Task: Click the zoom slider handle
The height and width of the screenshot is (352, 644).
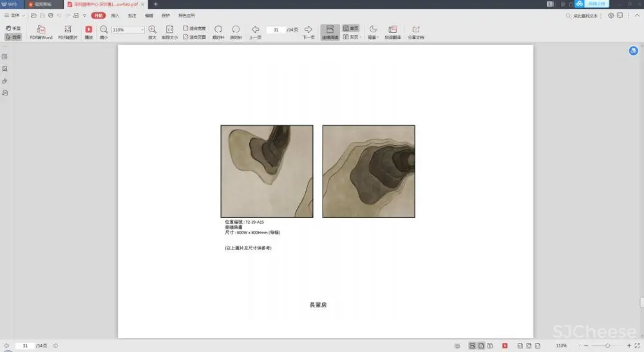Action: click(x=607, y=346)
